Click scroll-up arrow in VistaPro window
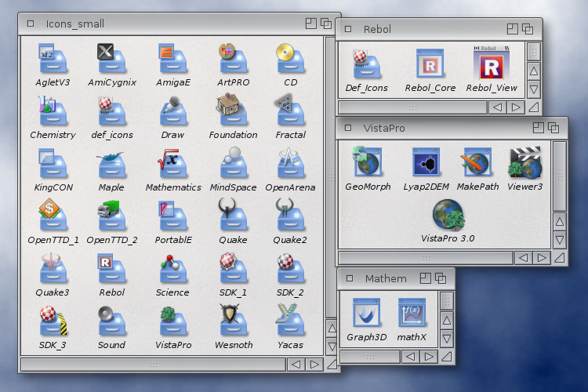This screenshot has width=588, height=392. pyautogui.click(x=559, y=222)
